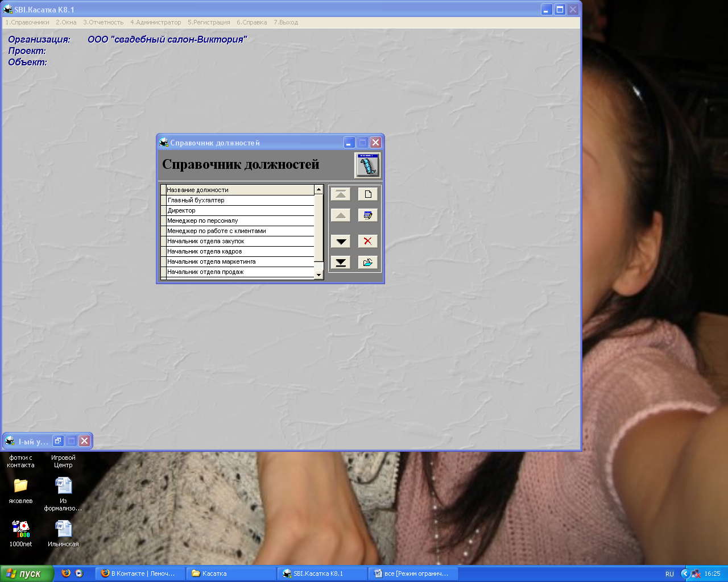
Task: Jump to the last record with the underlined down arrow
Action: [341, 263]
